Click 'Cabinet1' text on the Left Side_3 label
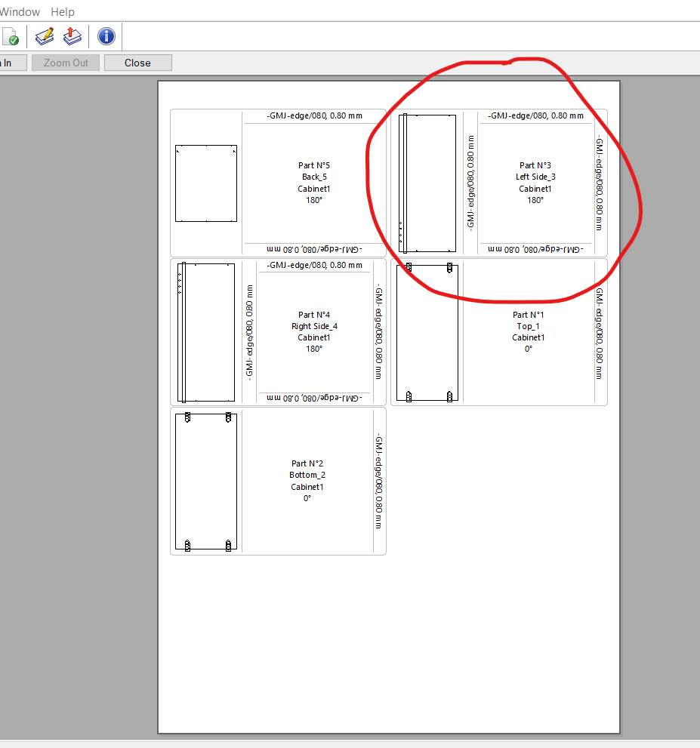Viewport: 700px width, 748px height. (535, 189)
